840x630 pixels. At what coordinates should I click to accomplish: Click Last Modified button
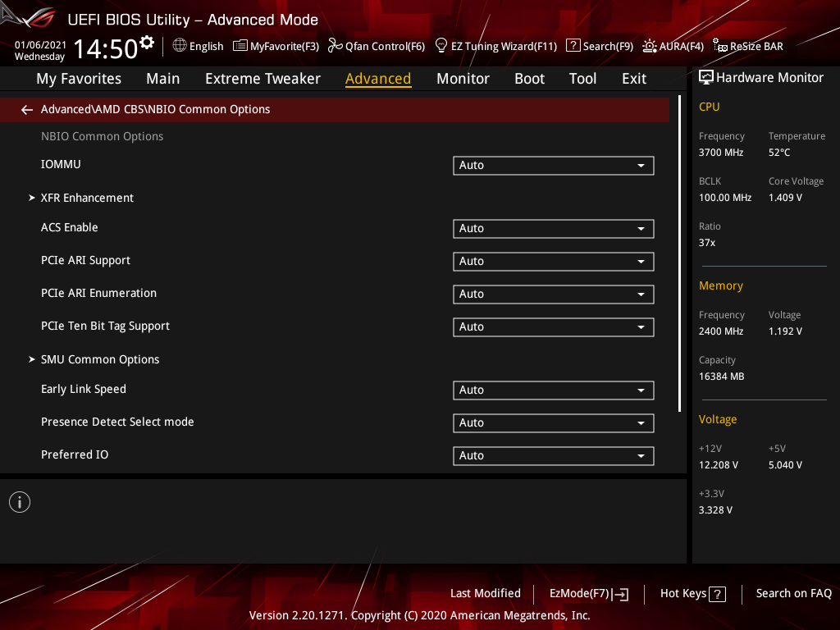[486, 594]
